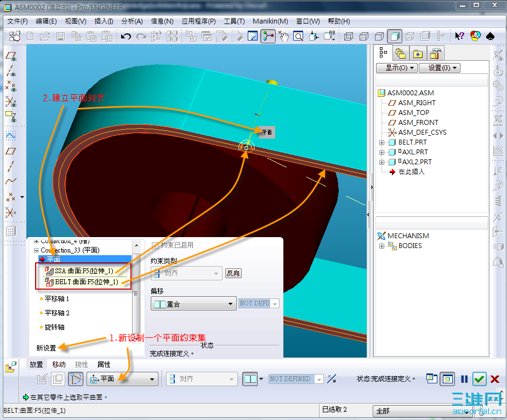The width and height of the screenshot is (507, 420).
Task: Switch to the 放置 tab
Action: tap(36, 365)
